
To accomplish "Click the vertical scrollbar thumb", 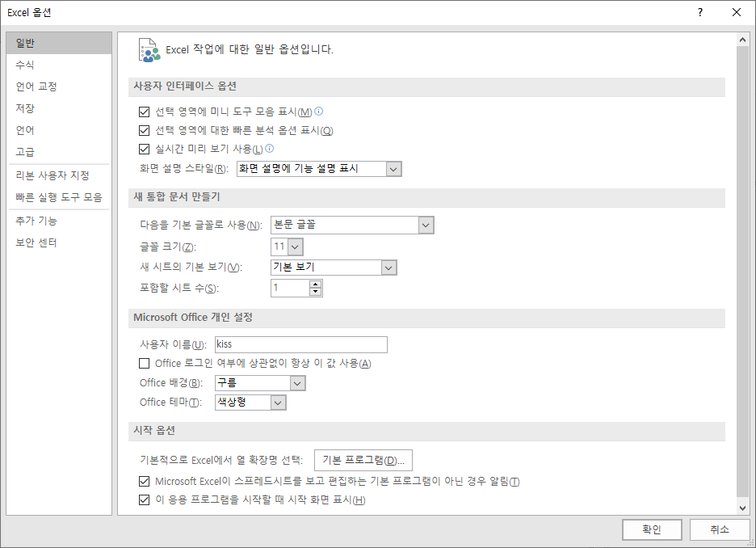I will pyautogui.click(x=742, y=272).
